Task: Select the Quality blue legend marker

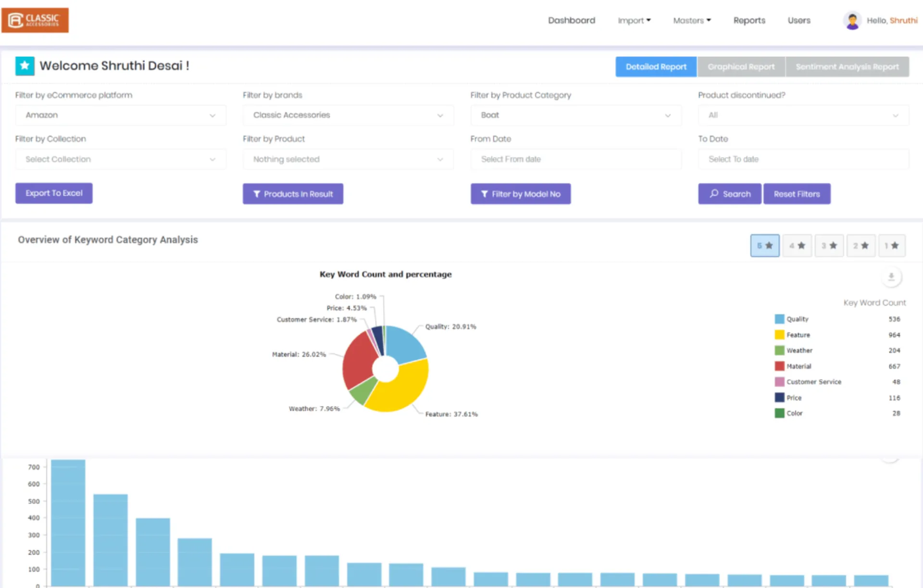Action: pos(779,319)
